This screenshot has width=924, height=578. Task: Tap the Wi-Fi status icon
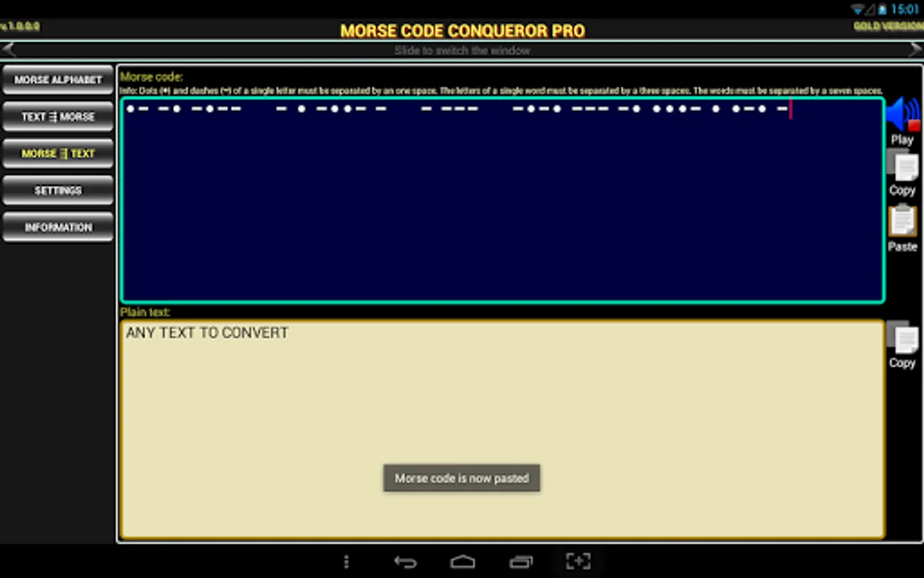[x=857, y=9]
